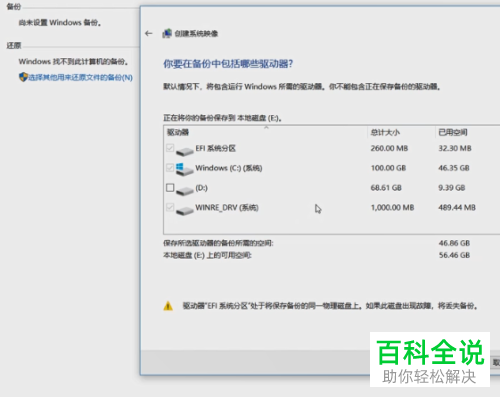The image size is (500, 397).
Task: Sort by the 已用空间 column header
Action: (x=467, y=132)
